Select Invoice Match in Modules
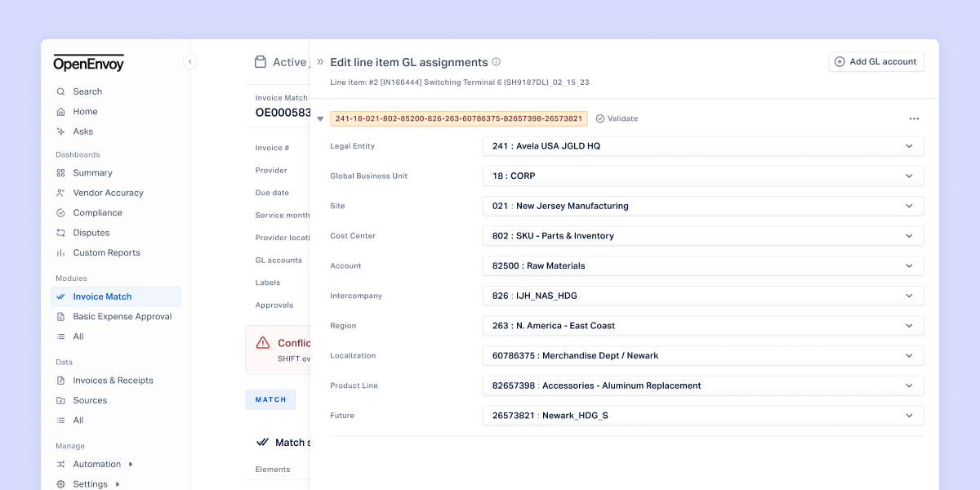This screenshot has width=980, height=490. pos(115,296)
